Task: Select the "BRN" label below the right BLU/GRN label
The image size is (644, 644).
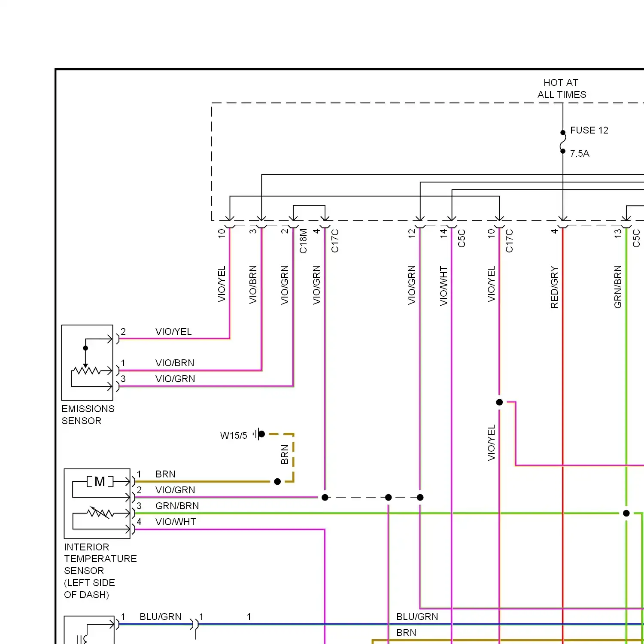Action: tap(406, 632)
